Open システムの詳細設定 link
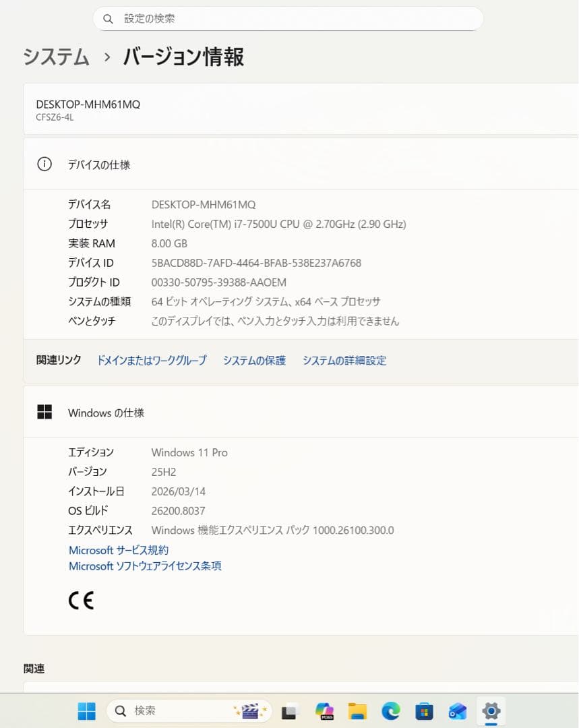 (344, 361)
